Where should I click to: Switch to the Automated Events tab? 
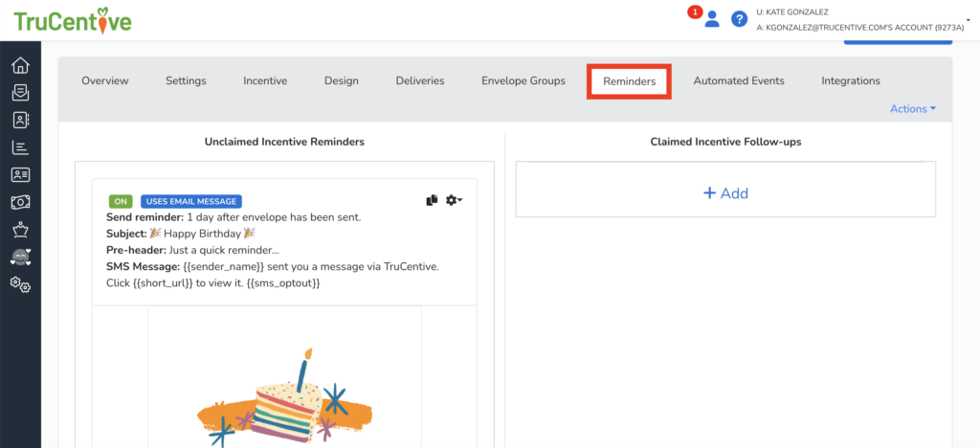coord(738,80)
